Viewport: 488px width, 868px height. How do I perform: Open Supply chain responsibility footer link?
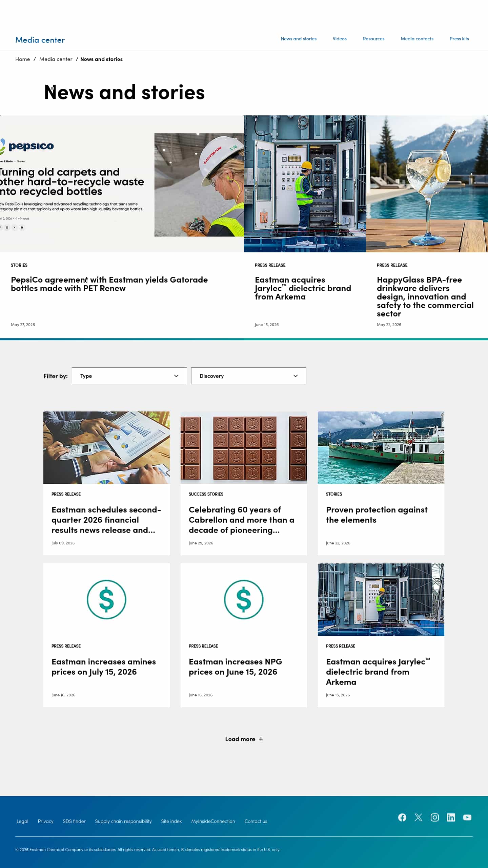point(123,821)
